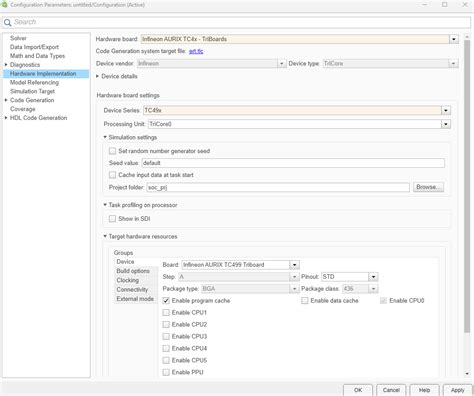Open the Board dropdown
474x396 pixels.
coord(294,265)
